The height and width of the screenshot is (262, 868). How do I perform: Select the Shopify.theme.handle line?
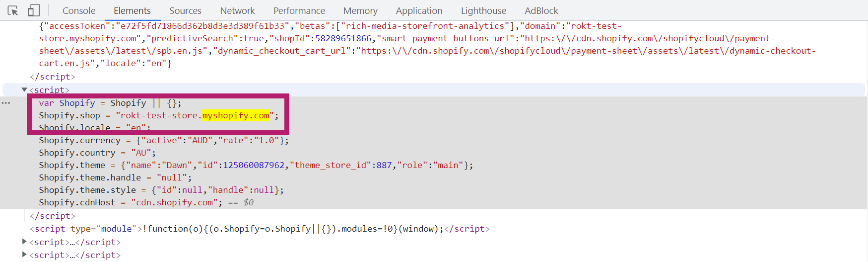coord(115,177)
